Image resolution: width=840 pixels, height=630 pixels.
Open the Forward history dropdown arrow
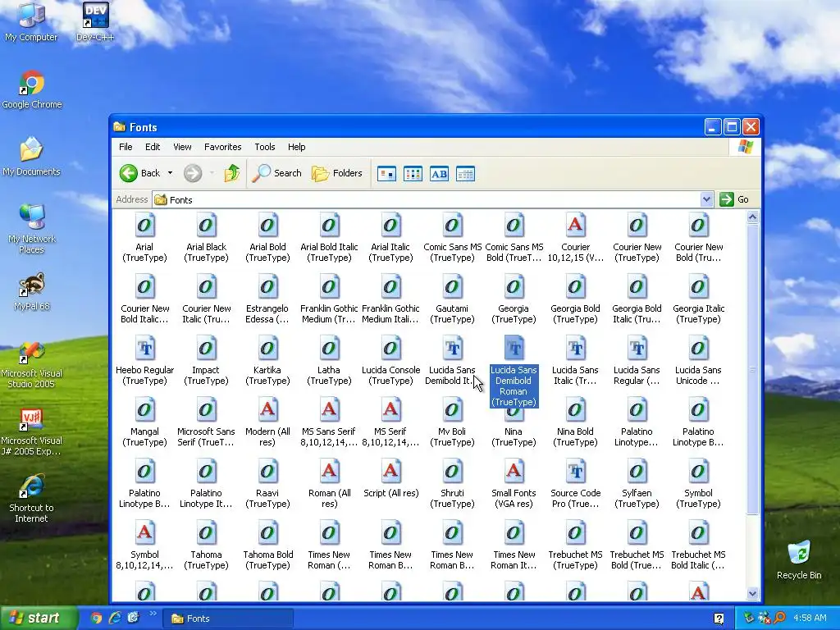click(212, 173)
